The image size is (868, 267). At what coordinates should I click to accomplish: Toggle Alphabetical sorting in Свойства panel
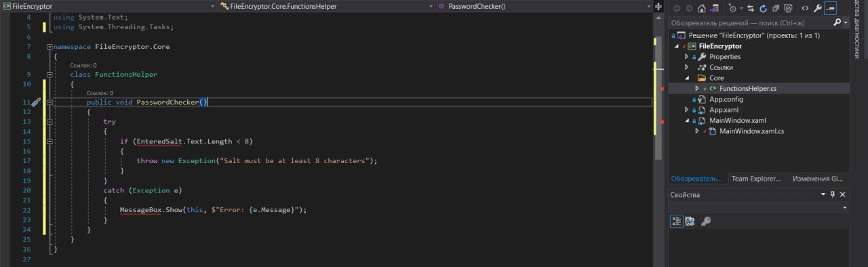pyautogui.click(x=690, y=221)
